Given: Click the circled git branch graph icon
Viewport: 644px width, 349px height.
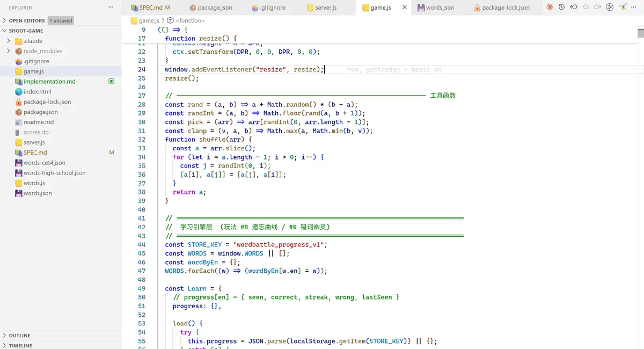Looking at the screenshot, I should tap(610, 7).
